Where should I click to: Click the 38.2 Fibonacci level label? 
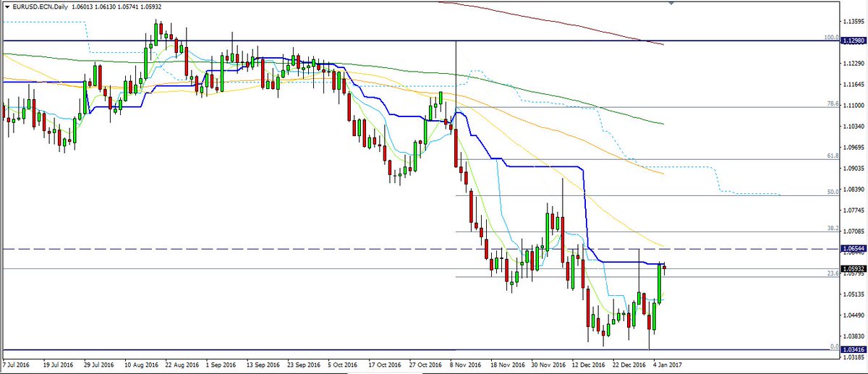tap(832, 228)
